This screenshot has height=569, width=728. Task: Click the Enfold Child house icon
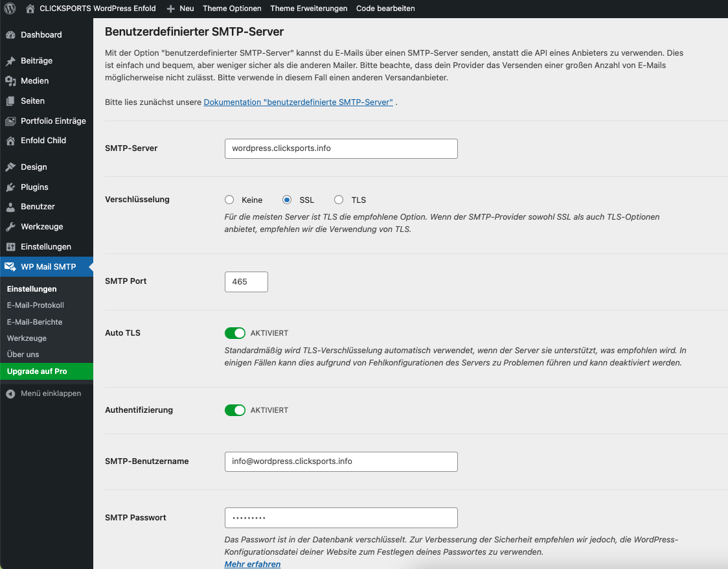tap(10, 141)
